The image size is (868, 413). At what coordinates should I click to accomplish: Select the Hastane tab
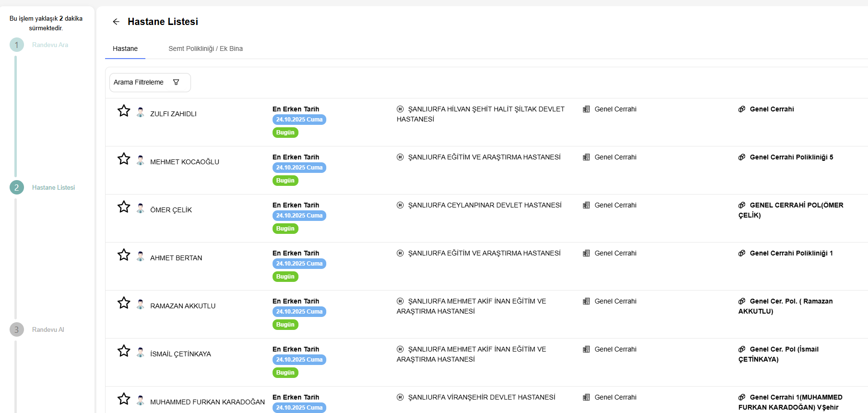point(125,49)
